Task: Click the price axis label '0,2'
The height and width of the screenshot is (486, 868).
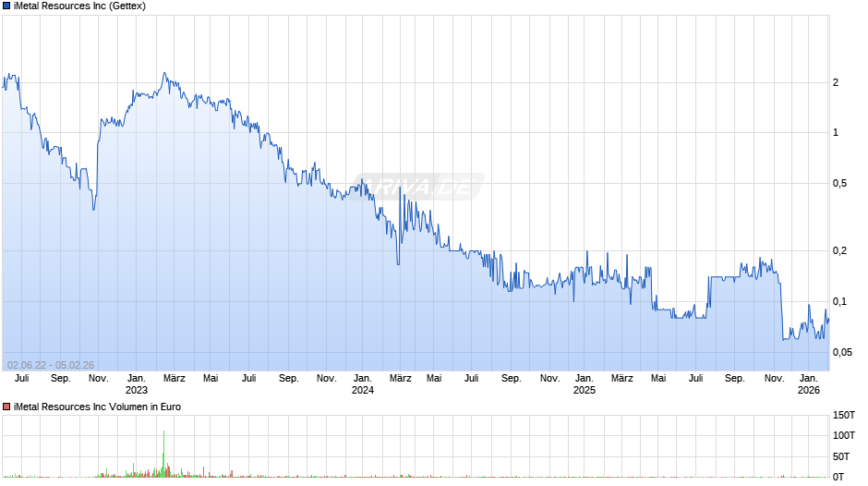Action: pyautogui.click(x=839, y=251)
